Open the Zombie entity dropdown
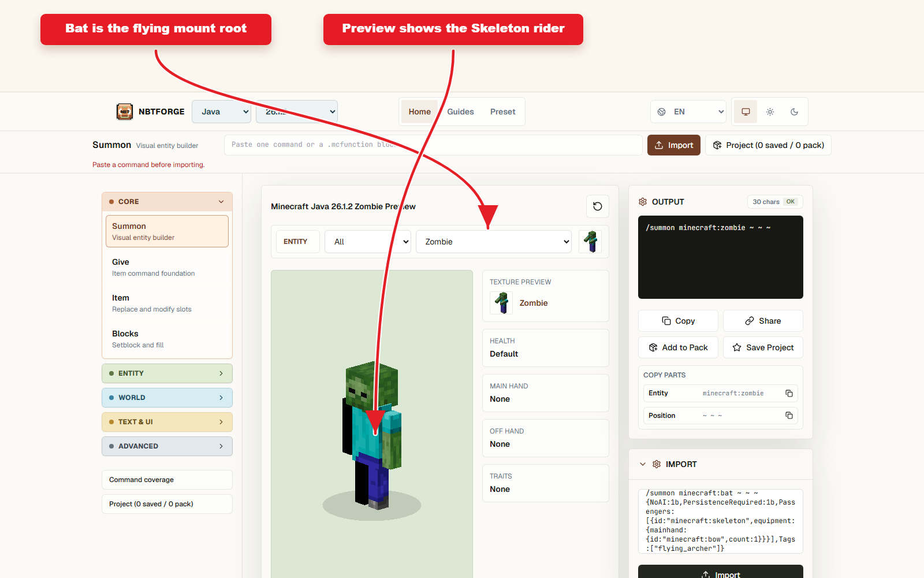The height and width of the screenshot is (578, 924). (494, 242)
